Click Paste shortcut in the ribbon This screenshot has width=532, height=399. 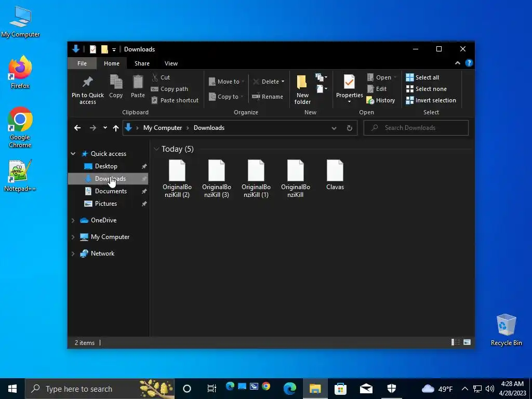coord(175,100)
